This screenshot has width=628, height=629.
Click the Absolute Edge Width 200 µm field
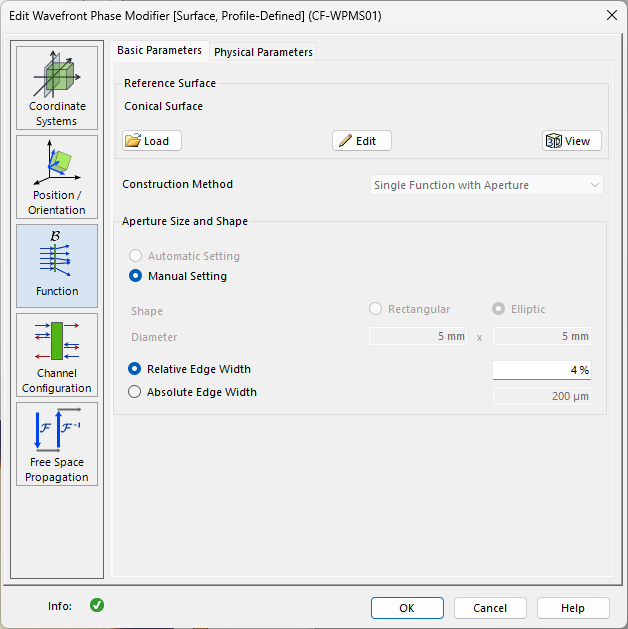click(542, 396)
